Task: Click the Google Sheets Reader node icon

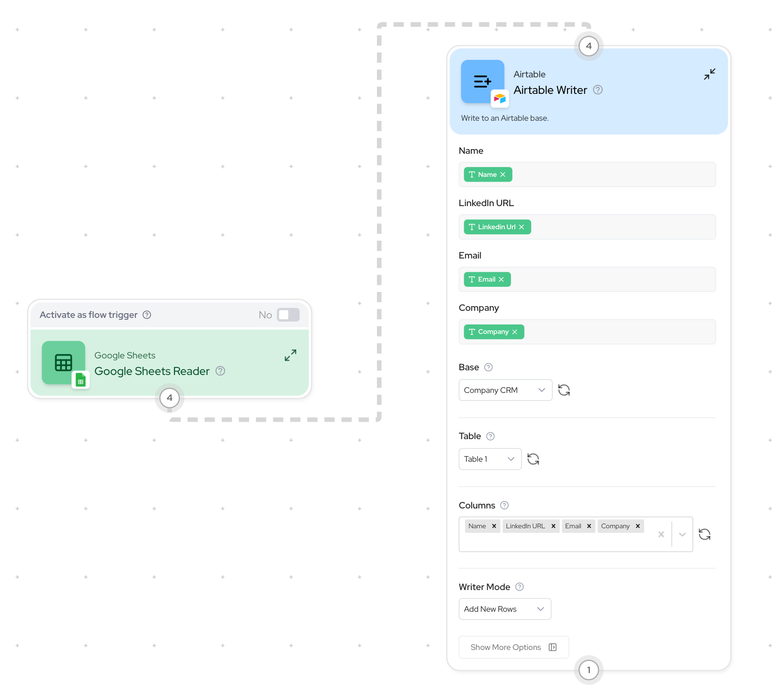Action: 64,363
